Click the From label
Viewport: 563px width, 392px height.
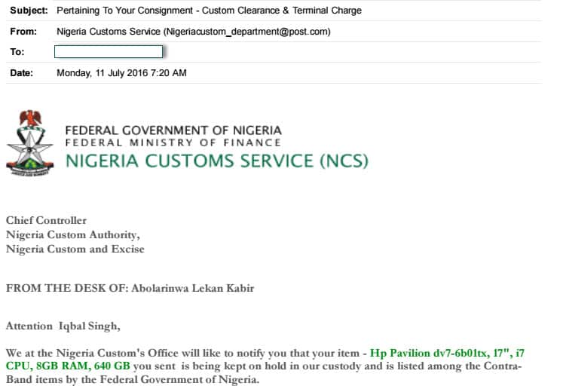pos(23,32)
